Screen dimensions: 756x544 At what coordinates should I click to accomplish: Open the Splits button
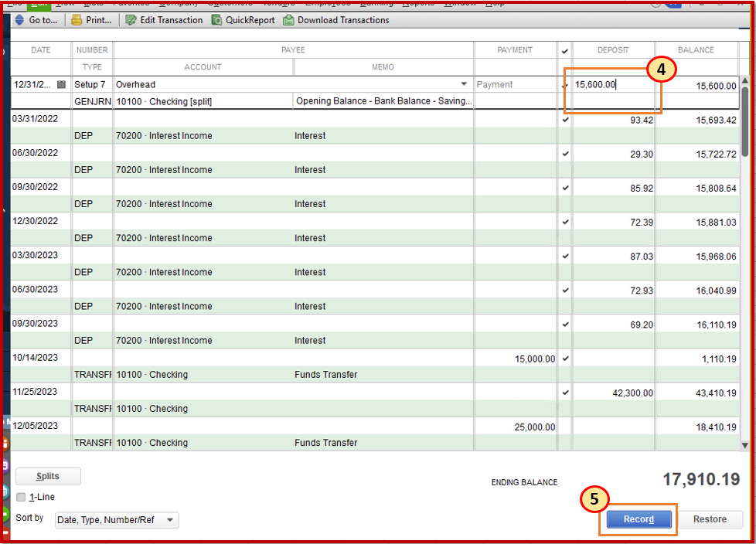[48, 477]
